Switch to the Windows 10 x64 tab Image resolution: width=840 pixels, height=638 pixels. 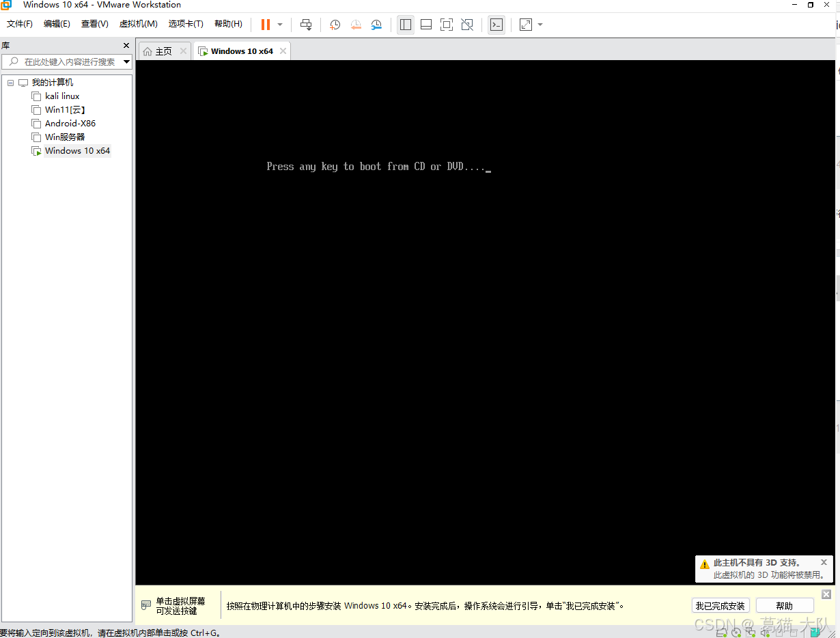[x=242, y=51]
